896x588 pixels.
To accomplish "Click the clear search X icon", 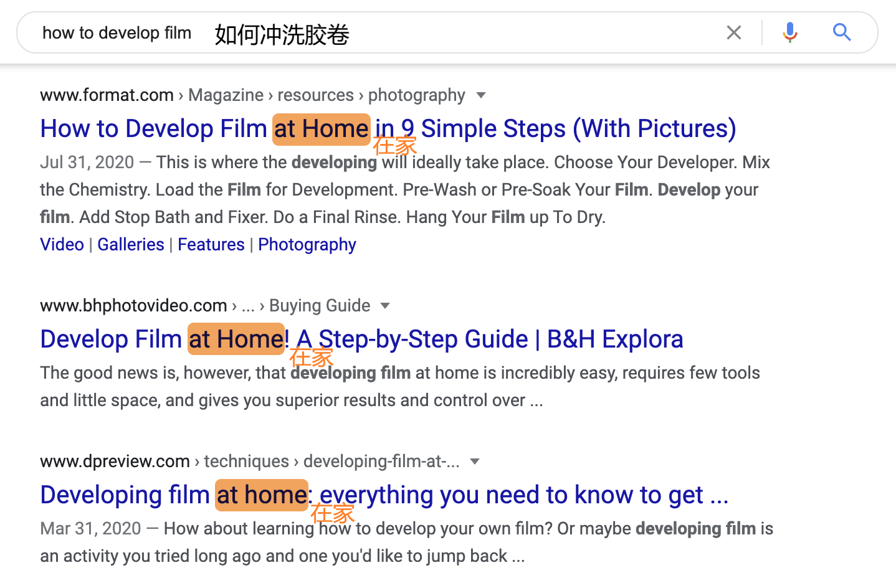I will (x=733, y=32).
